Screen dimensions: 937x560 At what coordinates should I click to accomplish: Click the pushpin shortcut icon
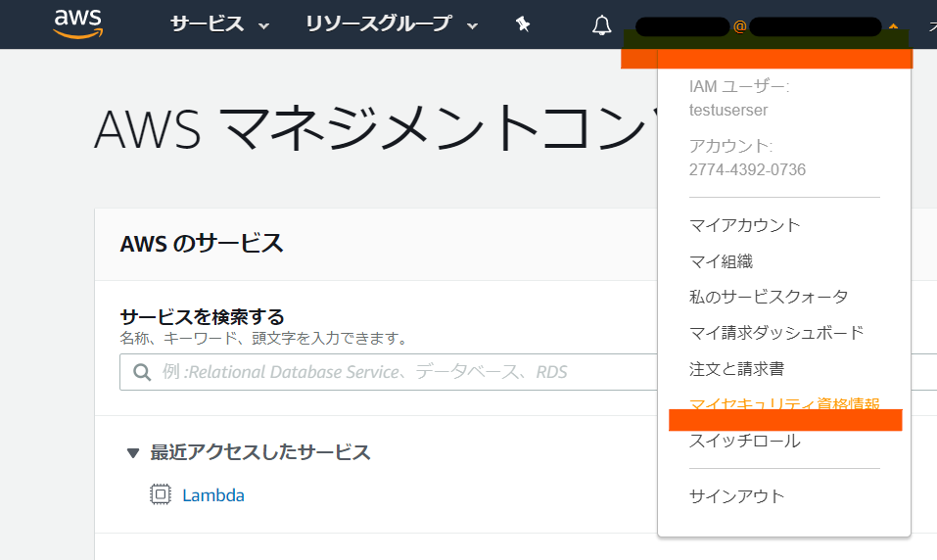523,24
